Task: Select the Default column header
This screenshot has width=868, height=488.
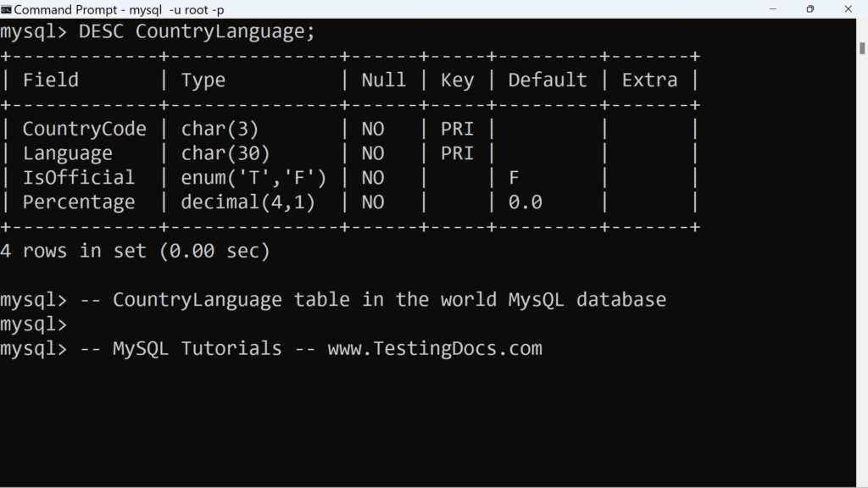Action: (x=547, y=79)
